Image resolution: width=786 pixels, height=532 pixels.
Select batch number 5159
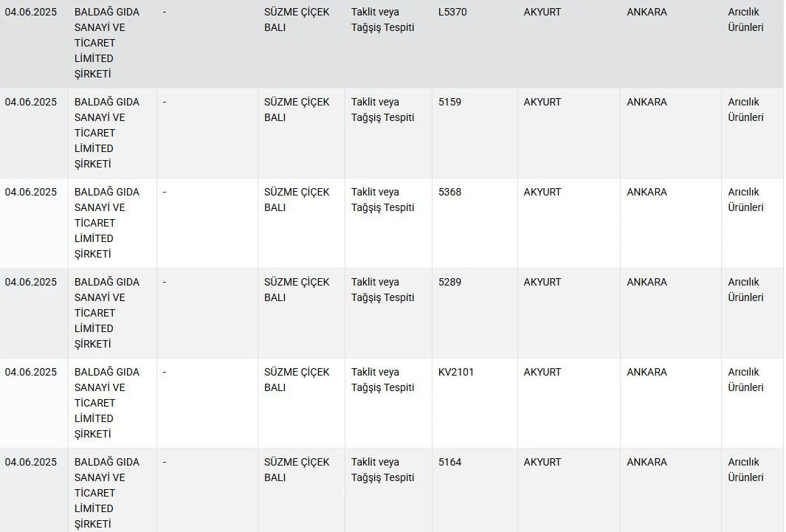click(x=449, y=102)
